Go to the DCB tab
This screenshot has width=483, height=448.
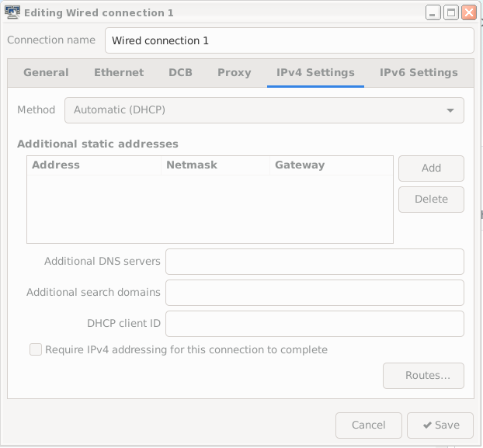(180, 72)
